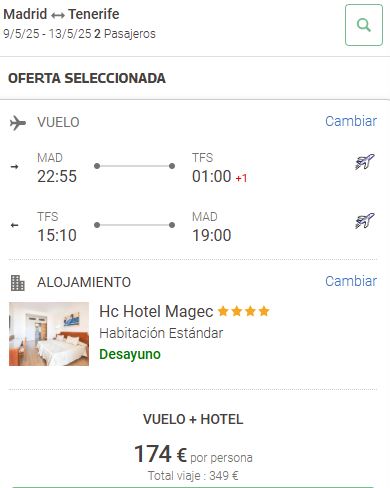Viewport: 390px width, 488px height.
Task: Click the Desayuno meal plan label
Action: [x=130, y=354]
